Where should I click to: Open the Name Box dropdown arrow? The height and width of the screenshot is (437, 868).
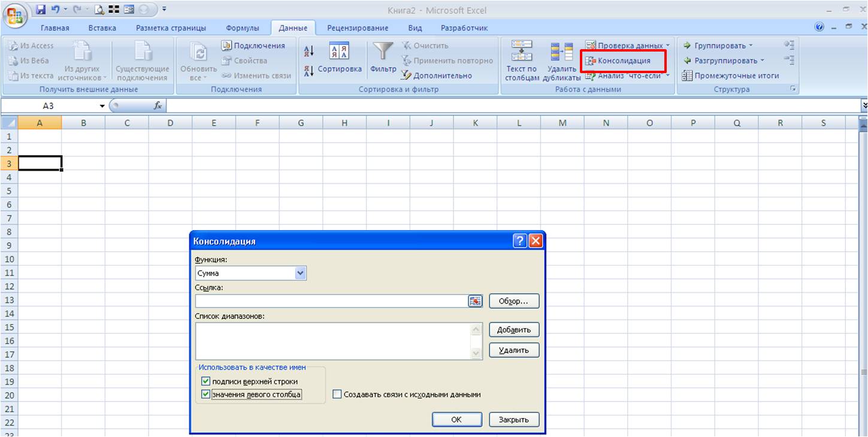point(102,106)
